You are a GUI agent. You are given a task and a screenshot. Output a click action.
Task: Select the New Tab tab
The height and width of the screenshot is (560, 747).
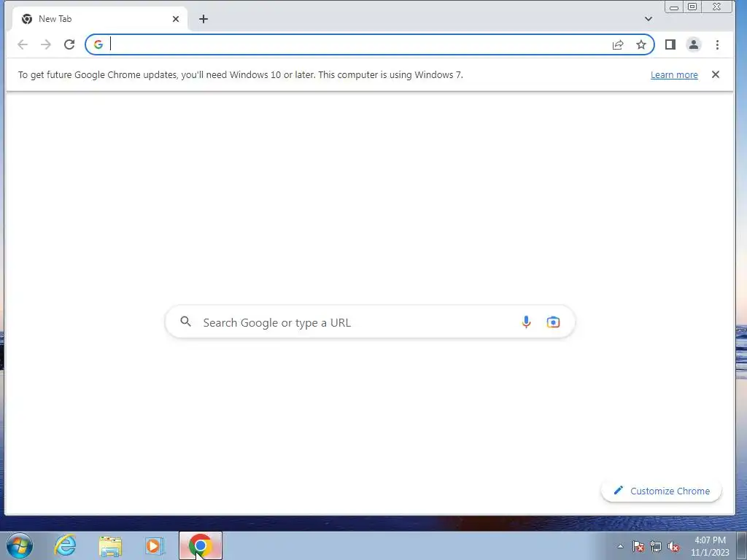tap(100, 19)
